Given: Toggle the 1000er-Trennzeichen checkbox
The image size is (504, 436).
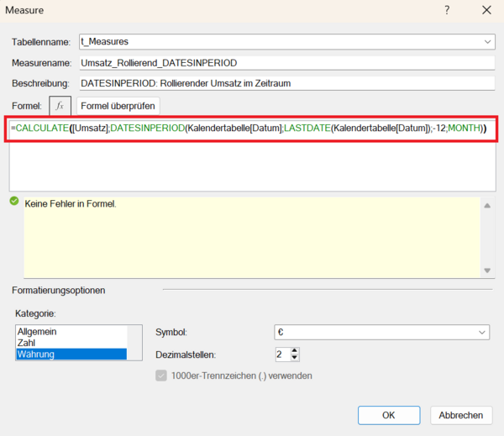Looking at the screenshot, I should [x=162, y=376].
